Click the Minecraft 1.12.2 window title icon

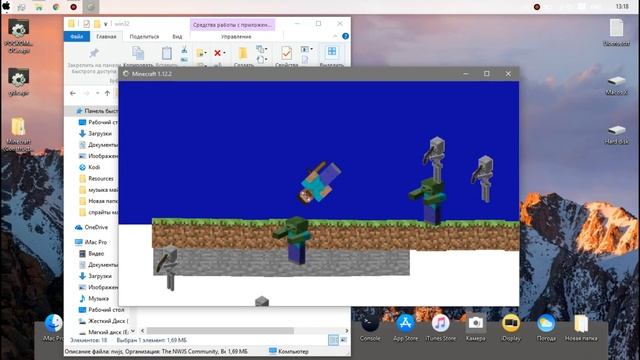click(126, 74)
